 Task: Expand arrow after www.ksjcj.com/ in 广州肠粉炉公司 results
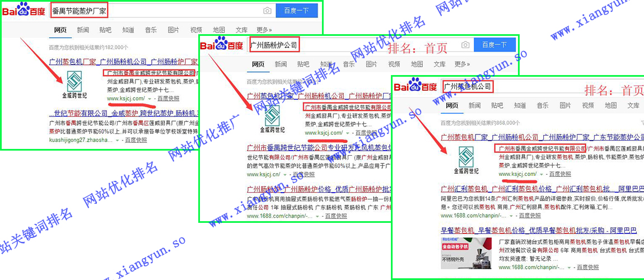(347, 133)
